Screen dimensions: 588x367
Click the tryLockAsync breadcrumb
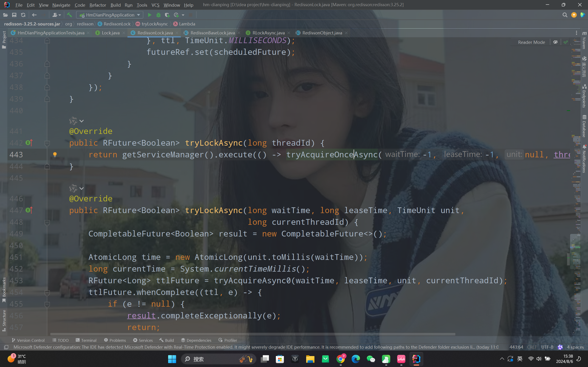(155, 24)
